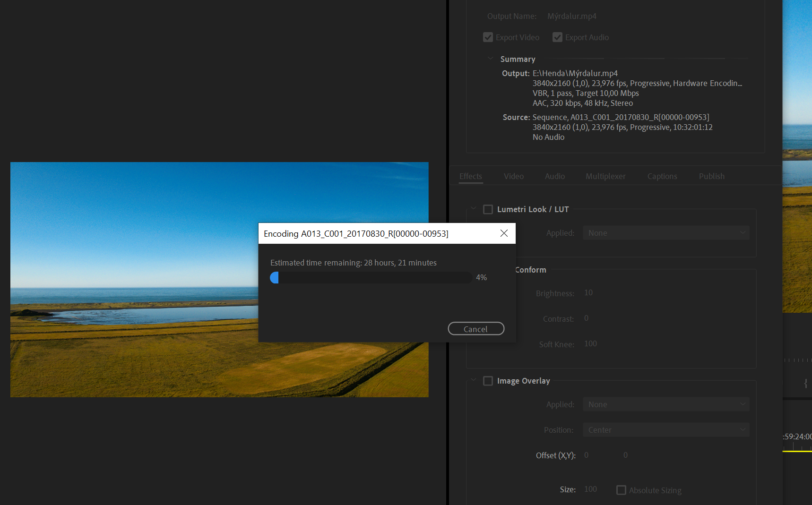Click the encoding progress bar at 4%
The height and width of the screenshot is (505, 812).
pyautogui.click(x=371, y=277)
